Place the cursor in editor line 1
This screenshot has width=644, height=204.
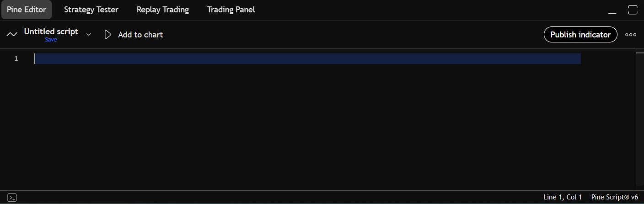(307, 58)
